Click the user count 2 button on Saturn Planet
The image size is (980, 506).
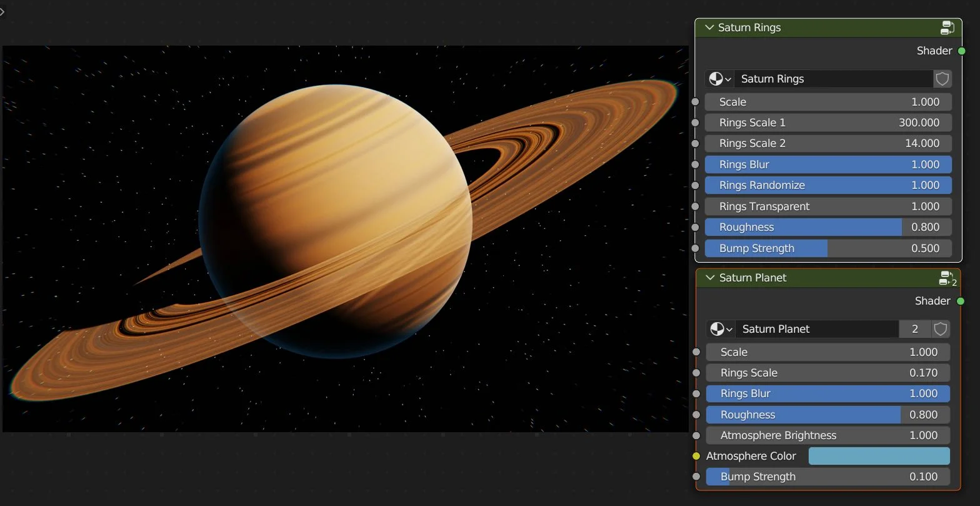click(x=915, y=329)
